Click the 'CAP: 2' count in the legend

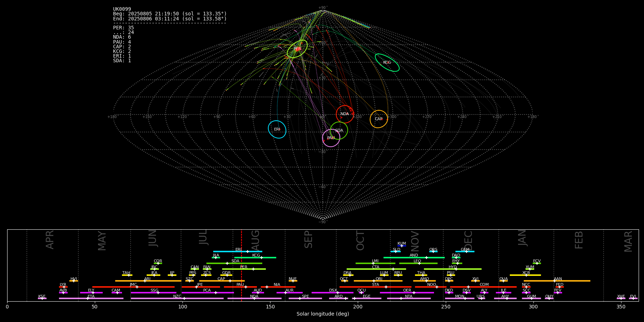(x=122, y=47)
